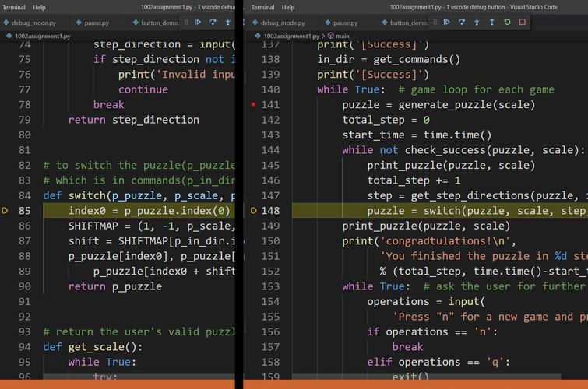The width and height of the screenshot is (588, 389).
Task: Click 'return step_direction' on line 79
Action: pyautogui.click(x=134, y=120)
